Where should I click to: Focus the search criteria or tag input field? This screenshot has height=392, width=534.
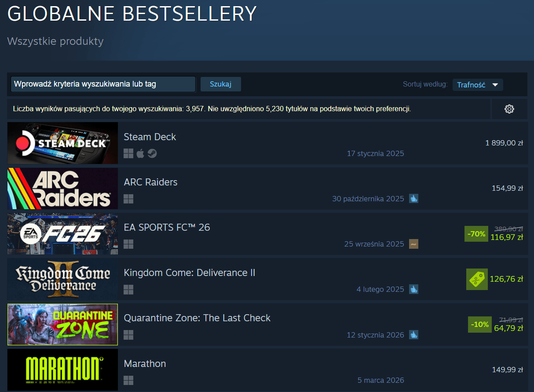point(103,84)
